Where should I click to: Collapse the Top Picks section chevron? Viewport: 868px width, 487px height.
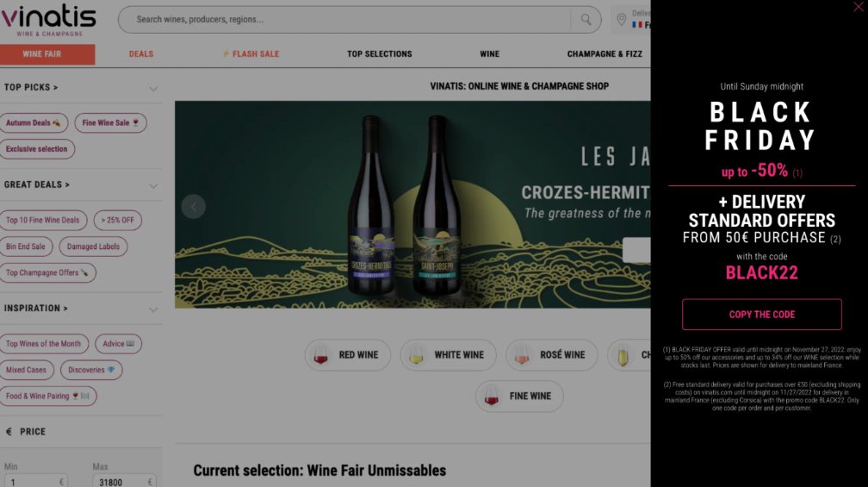(153, 88)
